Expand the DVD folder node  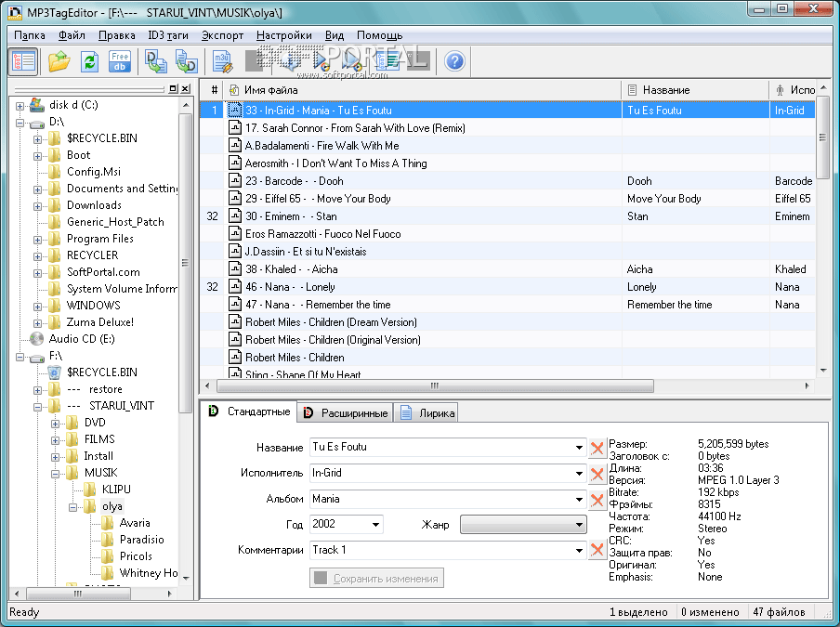tap(55, 424)
